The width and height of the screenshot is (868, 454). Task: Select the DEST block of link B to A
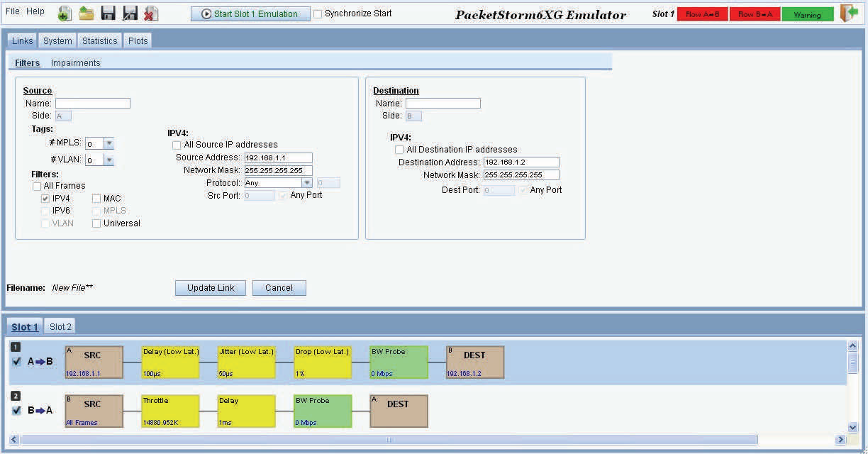coord(399,411)
